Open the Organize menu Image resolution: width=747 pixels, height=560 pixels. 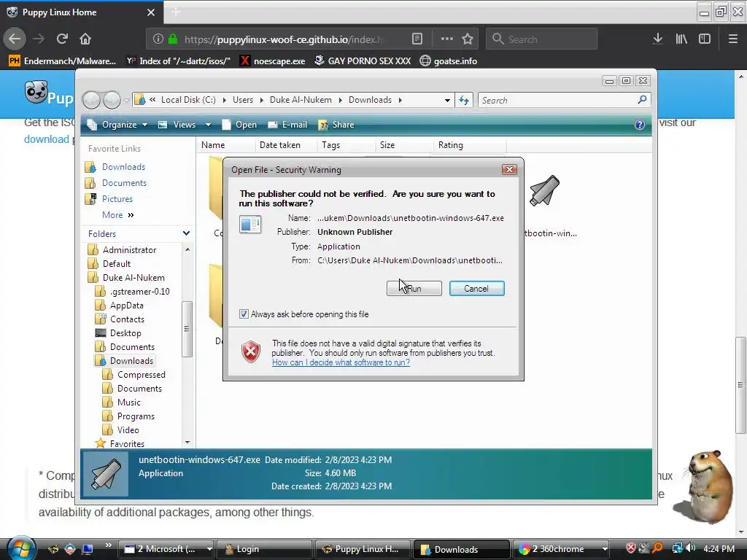(x=117, y=125)
